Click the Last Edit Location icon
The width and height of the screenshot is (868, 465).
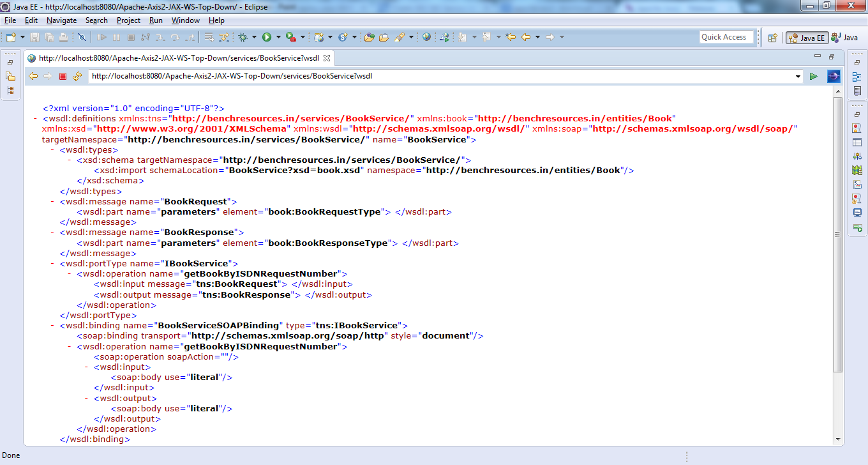coord(511,37)
